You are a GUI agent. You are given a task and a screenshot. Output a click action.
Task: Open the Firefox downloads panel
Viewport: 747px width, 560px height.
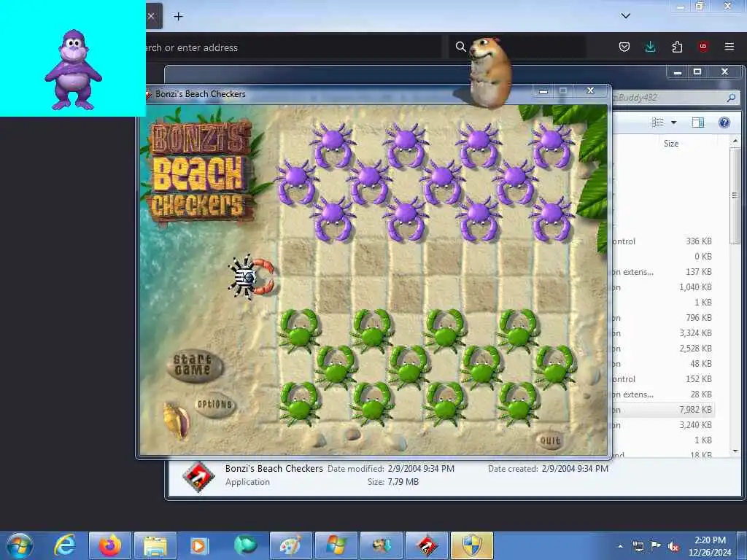click(650, 47)
